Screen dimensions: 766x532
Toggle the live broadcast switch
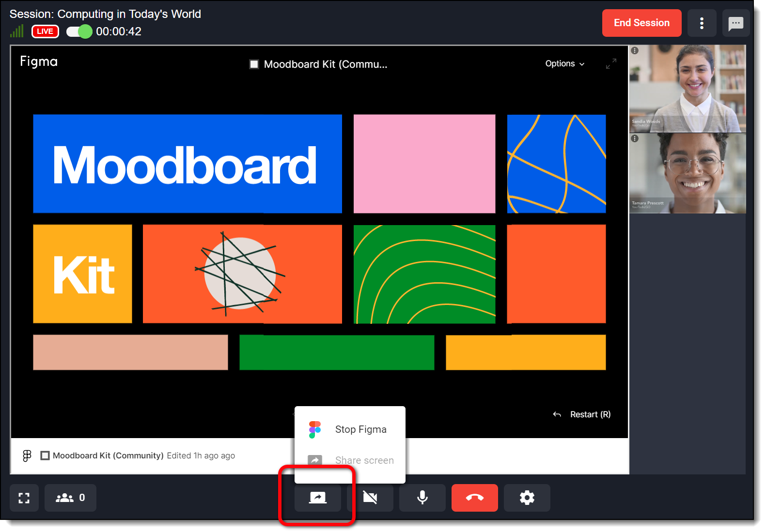(79, 31)
